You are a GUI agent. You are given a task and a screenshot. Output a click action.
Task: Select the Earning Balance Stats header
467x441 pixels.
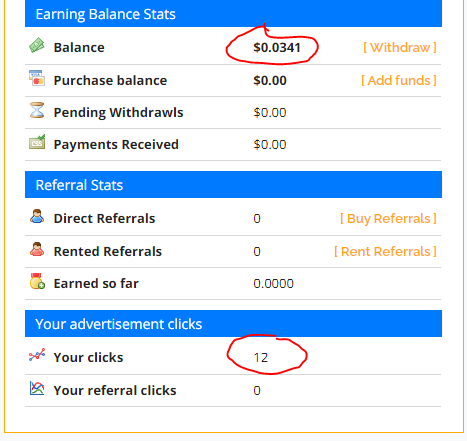coord(233,14)
